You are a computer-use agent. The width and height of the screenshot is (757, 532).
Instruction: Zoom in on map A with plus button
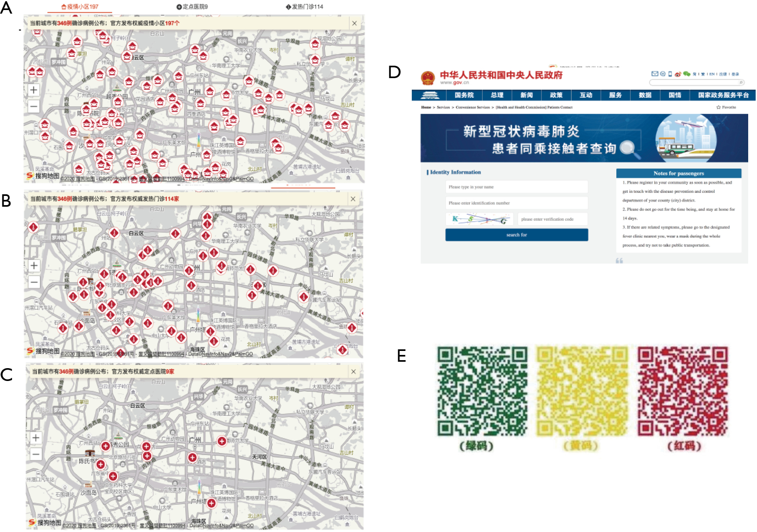[34, 90]
